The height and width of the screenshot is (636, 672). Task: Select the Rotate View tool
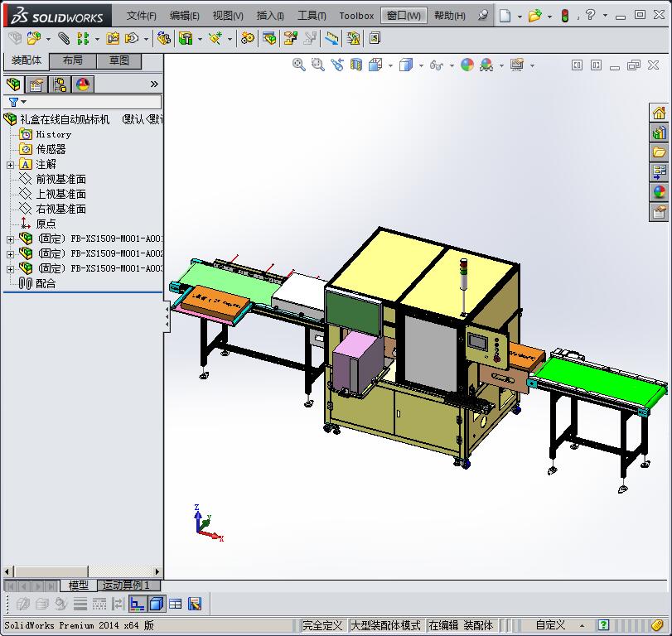(x=335, y=64)
